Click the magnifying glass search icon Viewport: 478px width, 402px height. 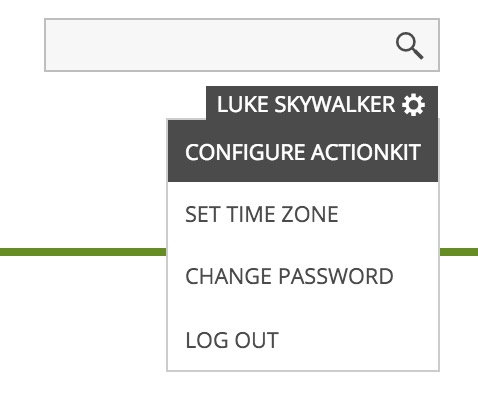pos(409,46)
